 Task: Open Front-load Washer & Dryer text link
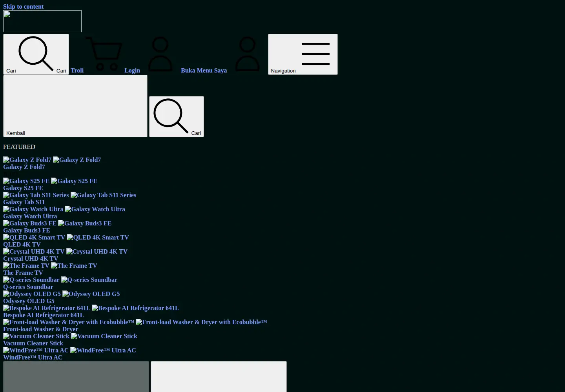41,329
